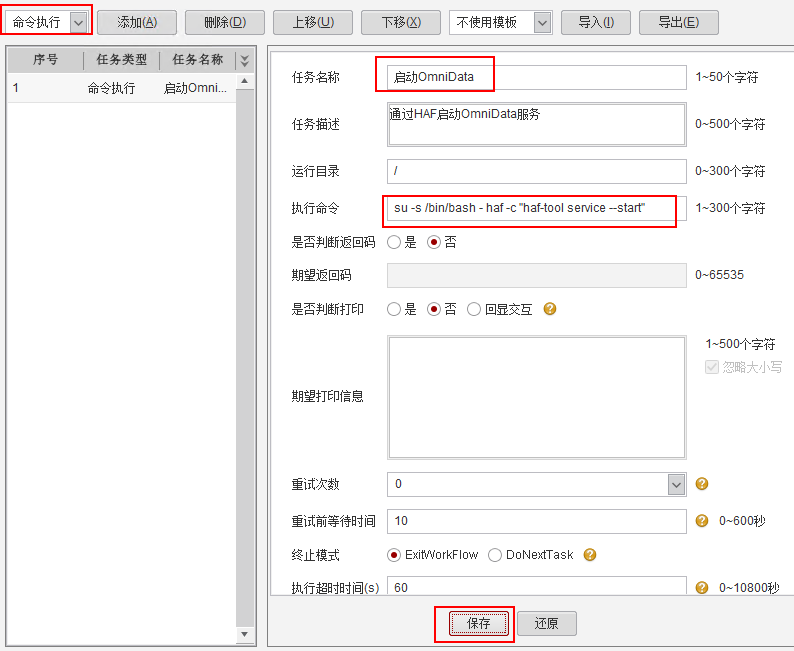
Task: Select 否 for 是否判断返回码
Action: [433, 242]
